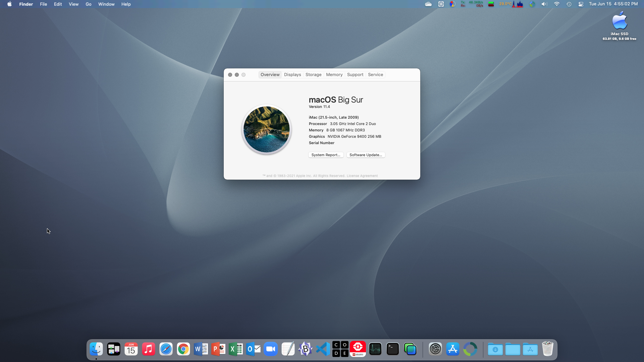The image size is (644, 362).
Task: Open the Go menu
Action: pos(89,4)
